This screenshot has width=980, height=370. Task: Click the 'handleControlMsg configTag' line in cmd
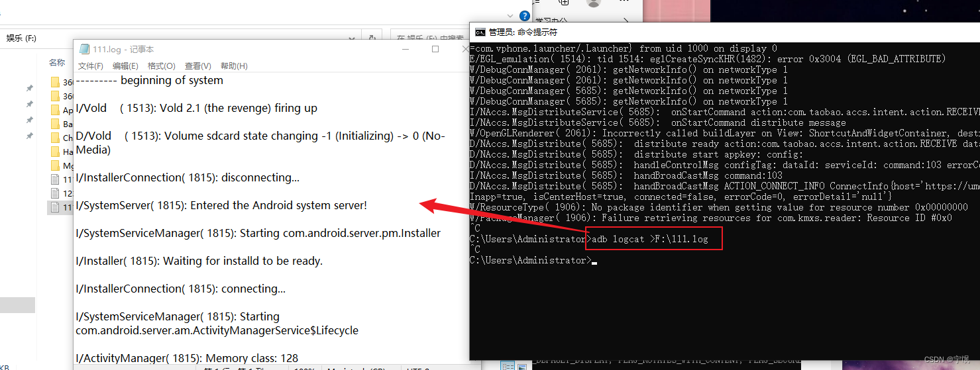[x=724, y=165]
